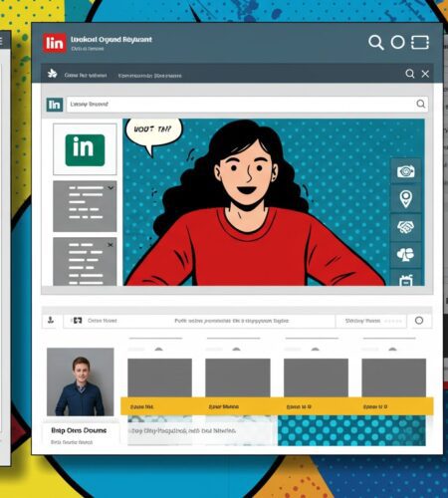Viewport: 448px width, 498px height.
Task: Click inside the white search input field
Action: pyautogui.click(x=247, y=105)
